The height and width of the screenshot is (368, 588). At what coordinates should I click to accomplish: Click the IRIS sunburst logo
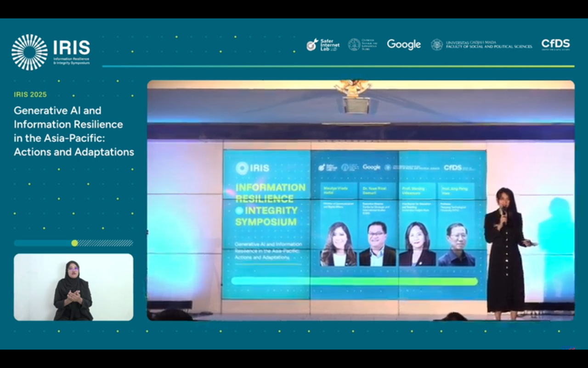29,52
